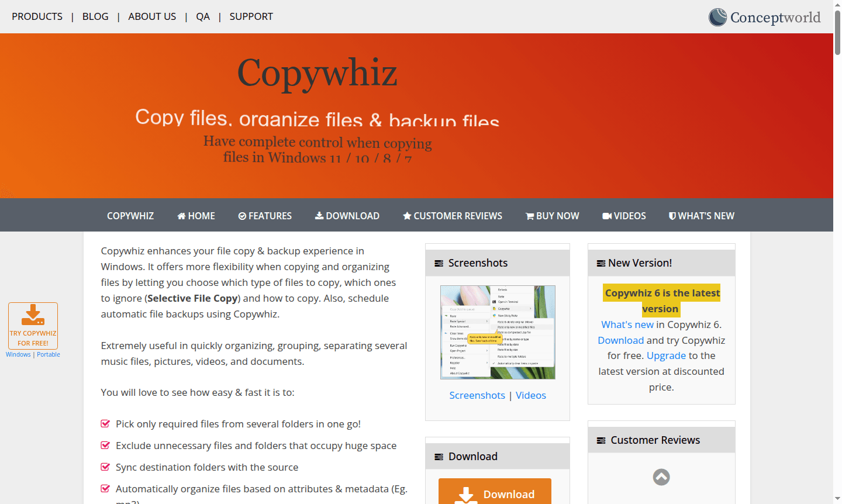
Task: Click the shield icon beside WHAT'S NEW
Action: (x=672, y=216)
